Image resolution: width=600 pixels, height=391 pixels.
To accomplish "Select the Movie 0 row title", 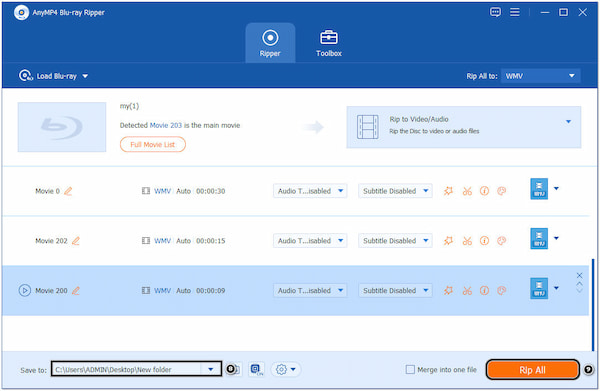I will [x=47, y=191].
